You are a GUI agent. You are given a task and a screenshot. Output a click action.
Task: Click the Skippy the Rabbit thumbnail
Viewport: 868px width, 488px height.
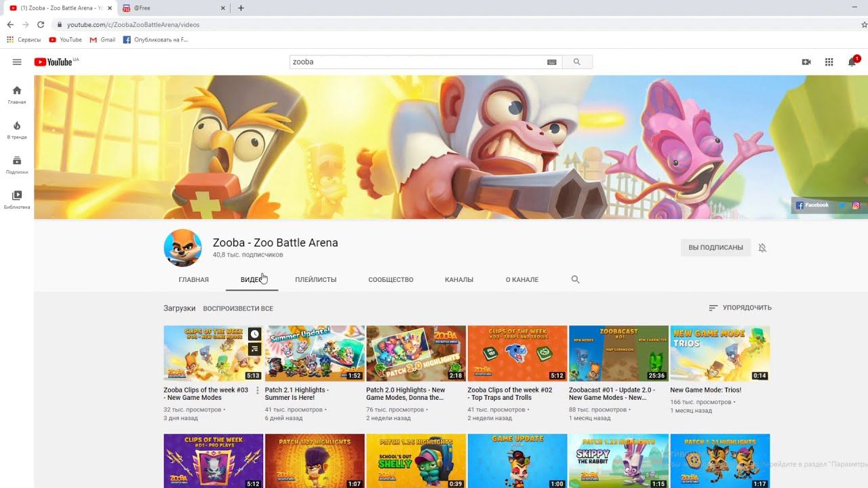click(618, 461)
